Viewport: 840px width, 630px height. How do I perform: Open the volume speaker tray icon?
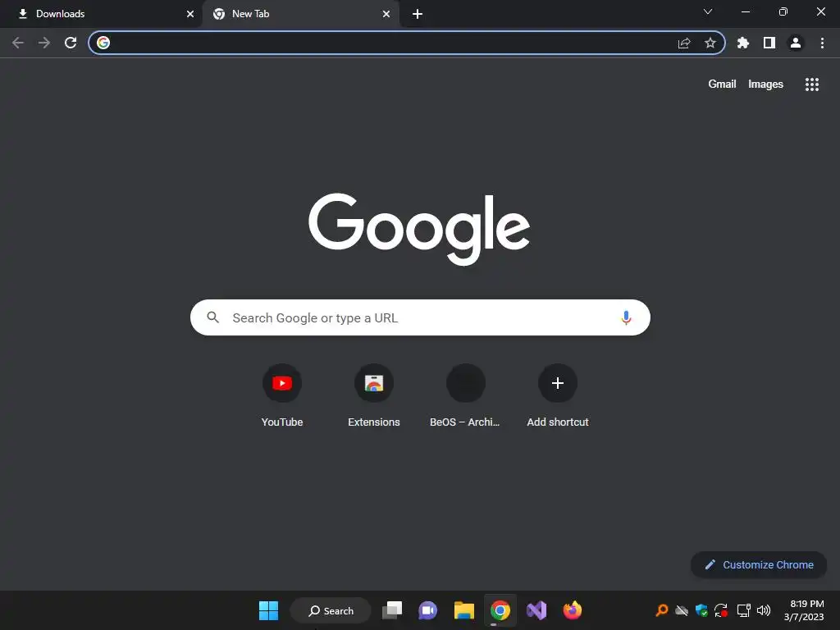coord(764,610)
